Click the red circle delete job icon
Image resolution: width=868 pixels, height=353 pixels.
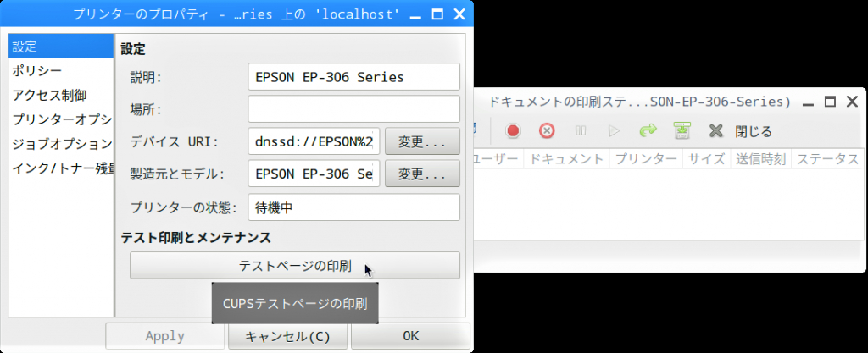pyautogui.click(x=547, y=131)
